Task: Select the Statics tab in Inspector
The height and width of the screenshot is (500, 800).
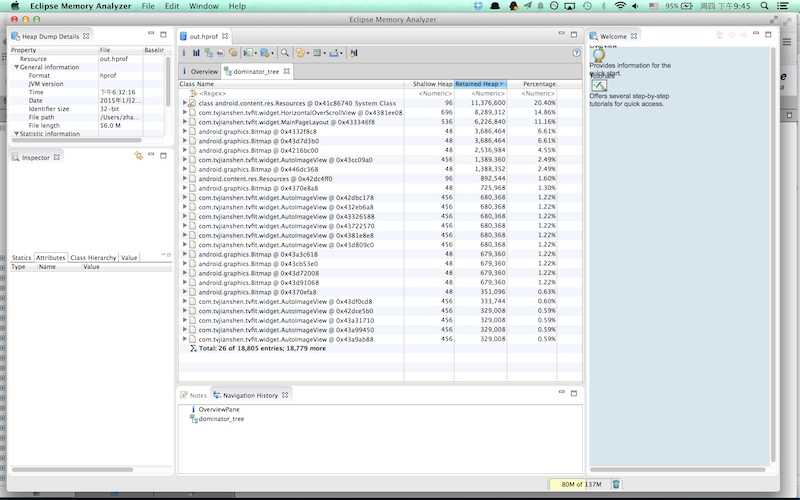Action: 21,258
